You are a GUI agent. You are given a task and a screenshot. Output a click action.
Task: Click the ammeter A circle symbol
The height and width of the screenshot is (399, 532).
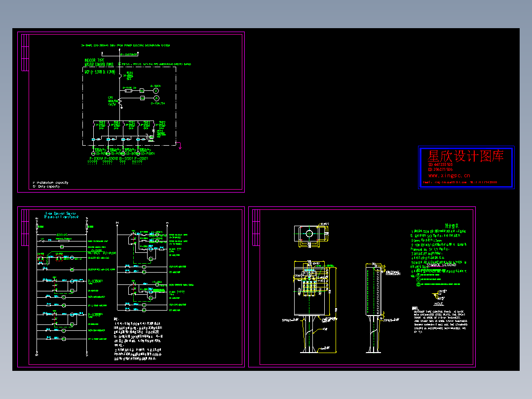tap(156, 98)
